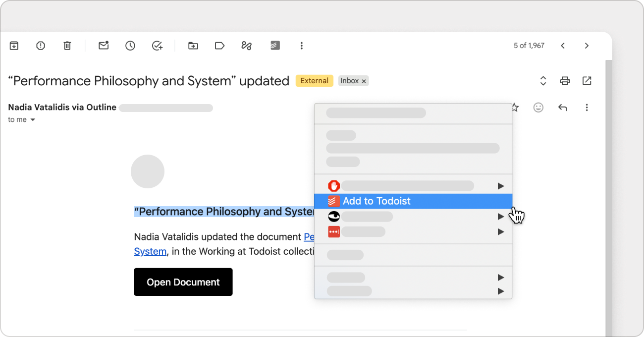Click the toolbar add-on icon before Todoist

[247, 46]
